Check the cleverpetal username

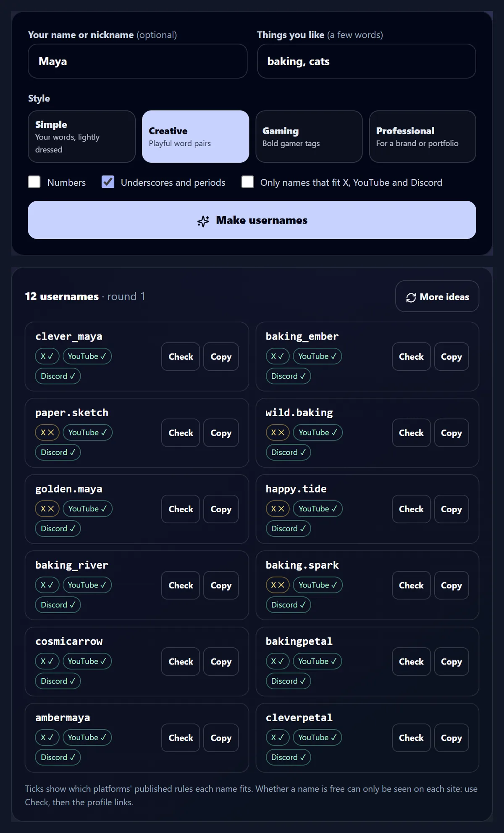[x=411, y=738]
